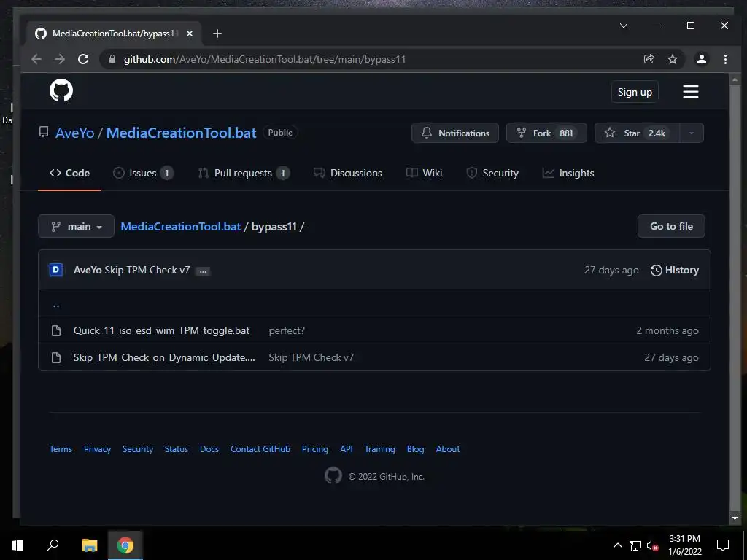This screenshot has height=560, width=747.
Task: Open the footer Terms link
Action: coord(61,448)
